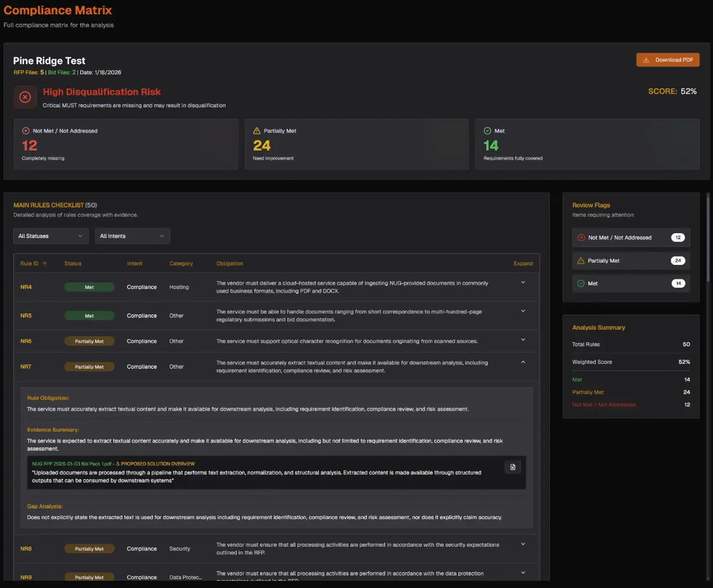Click the red X icon in Review Flags

580,238
